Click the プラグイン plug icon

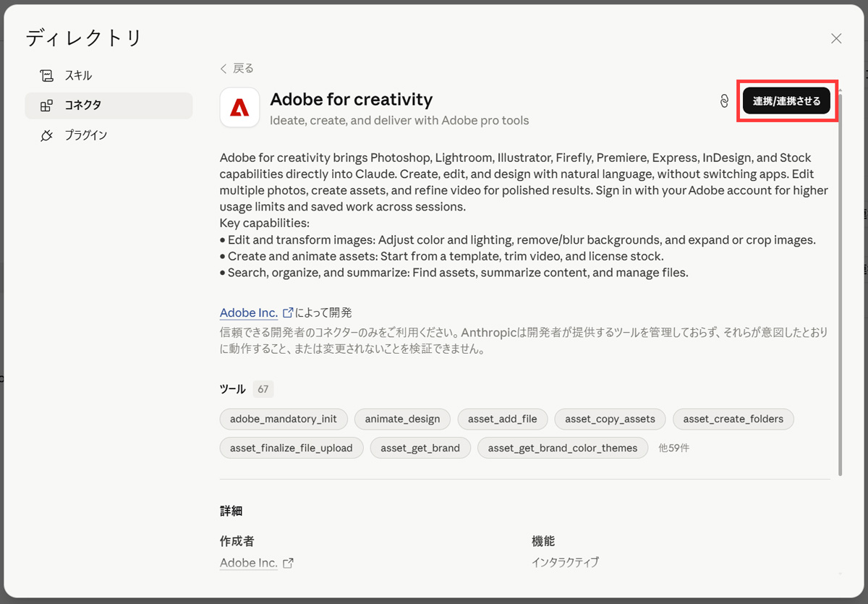coord(47,135)
